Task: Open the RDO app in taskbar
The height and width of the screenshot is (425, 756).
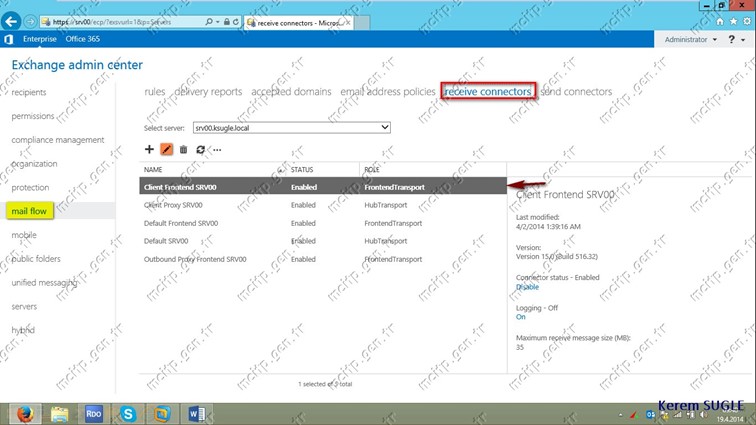Action: click(x=94, y=414)
